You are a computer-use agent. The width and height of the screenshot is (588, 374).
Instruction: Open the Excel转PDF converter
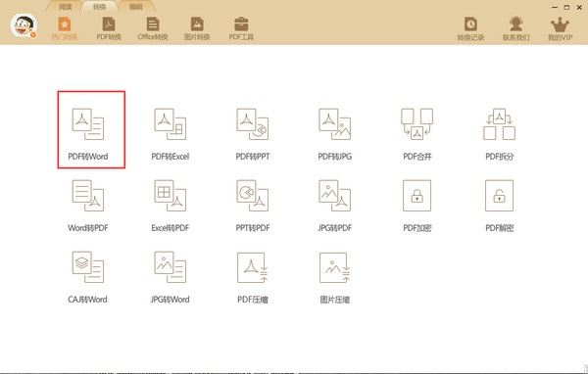171,206
